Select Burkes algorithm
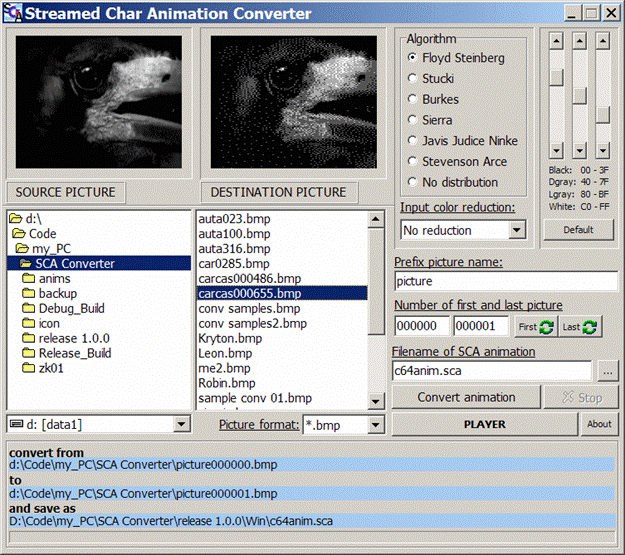Viewport: 625px width, 555px height. coord(433,99)
